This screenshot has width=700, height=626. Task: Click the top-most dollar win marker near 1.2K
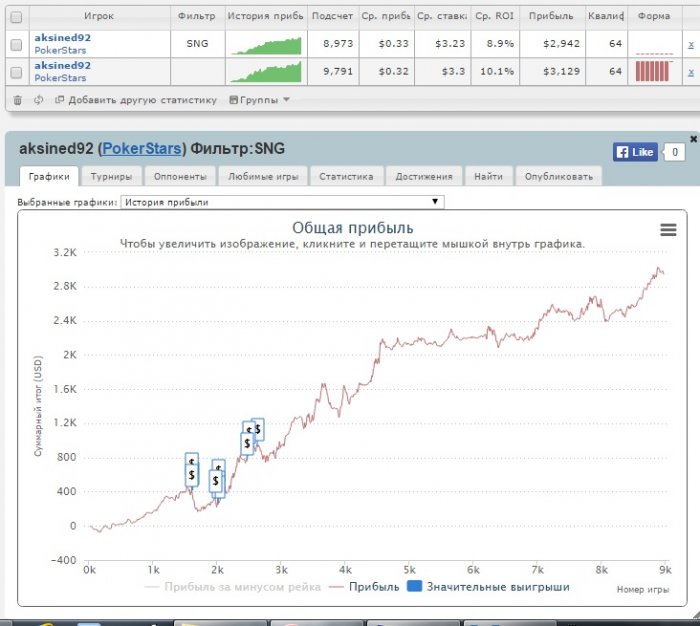258,429
